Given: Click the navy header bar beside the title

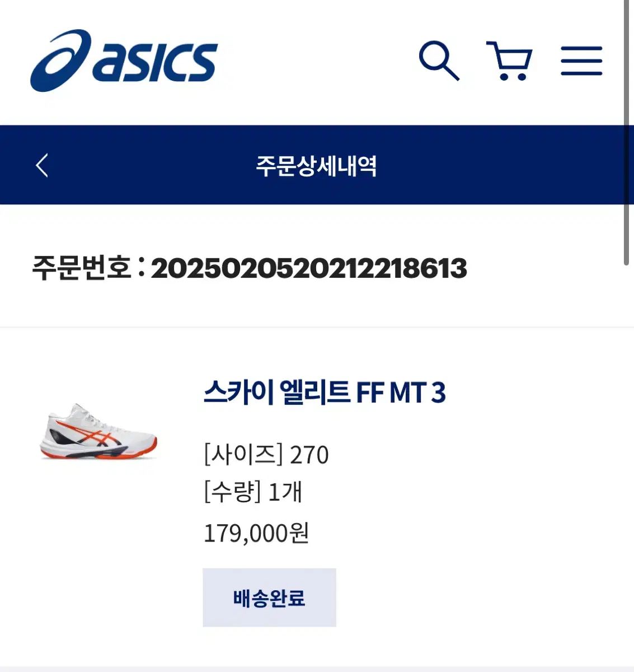Looking at the screenshot, I should 504,165.
